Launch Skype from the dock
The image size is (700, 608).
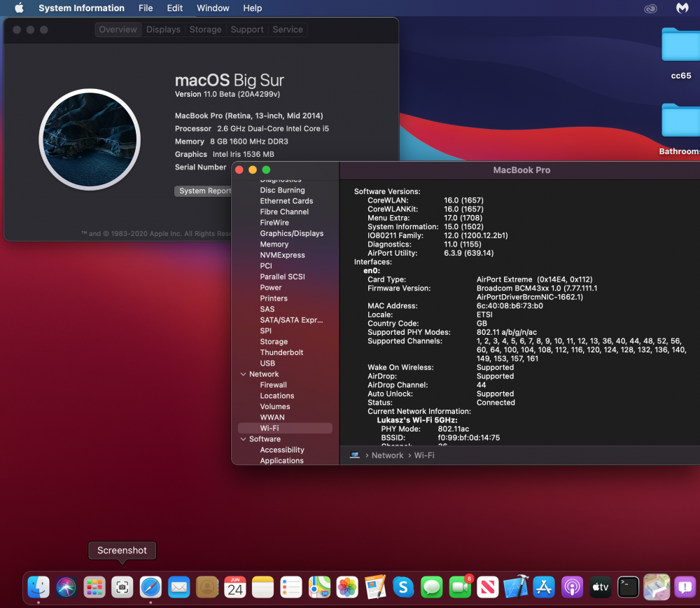(403, 587)
